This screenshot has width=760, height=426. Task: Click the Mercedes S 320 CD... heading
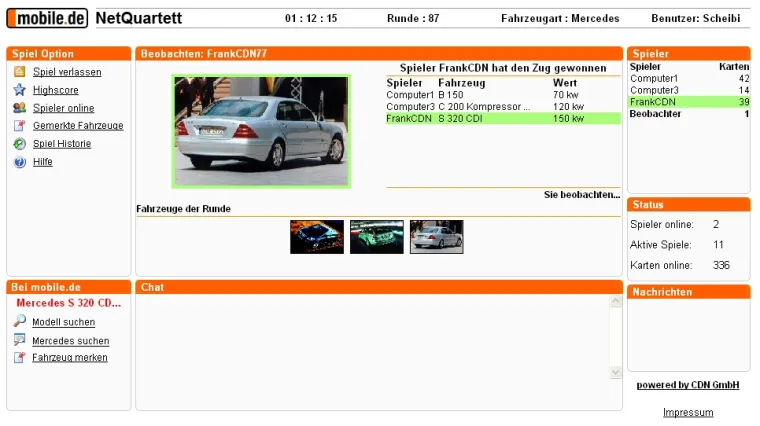[68, 303]
